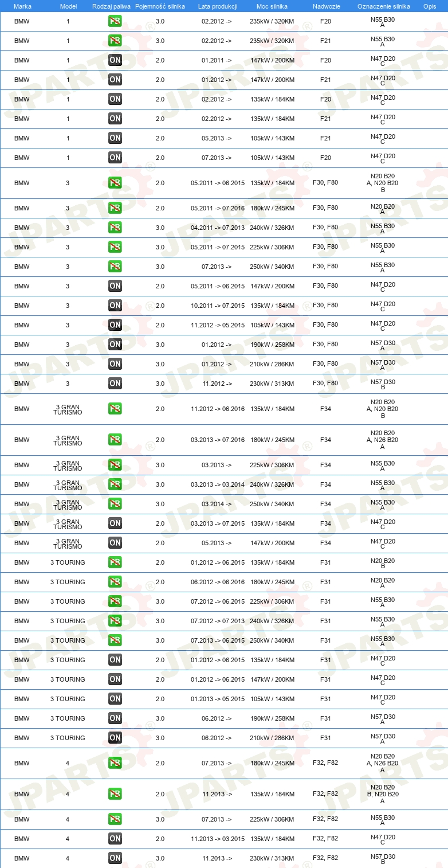Viewport: 448px width, 868px height.
Task: Click the Nadwozie column header
Action: coord(325,6)
